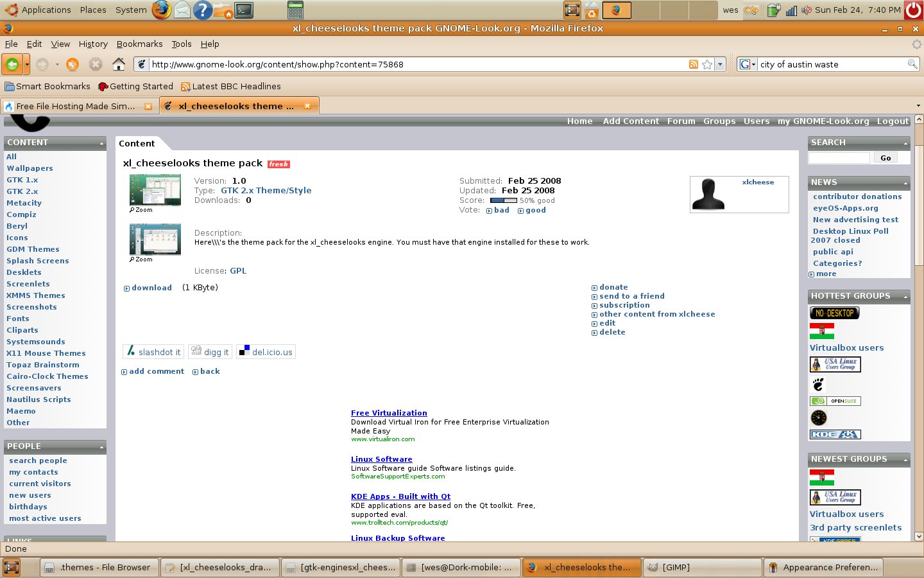924x578 pixels.
Task: Open the blue Help icon in panel
Action: pos(203,10)
